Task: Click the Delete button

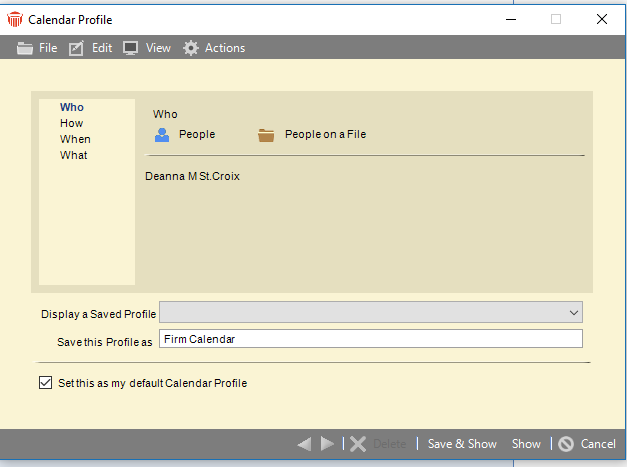Action: coord(389,444)
